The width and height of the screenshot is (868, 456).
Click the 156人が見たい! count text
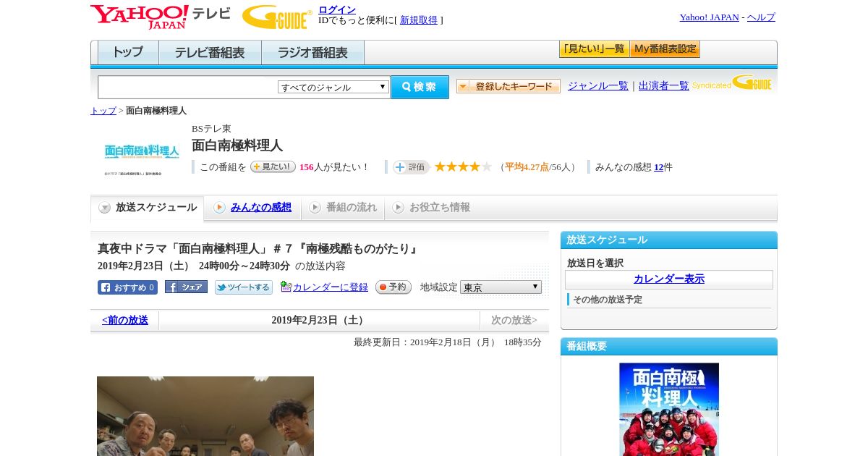[333, 167]
